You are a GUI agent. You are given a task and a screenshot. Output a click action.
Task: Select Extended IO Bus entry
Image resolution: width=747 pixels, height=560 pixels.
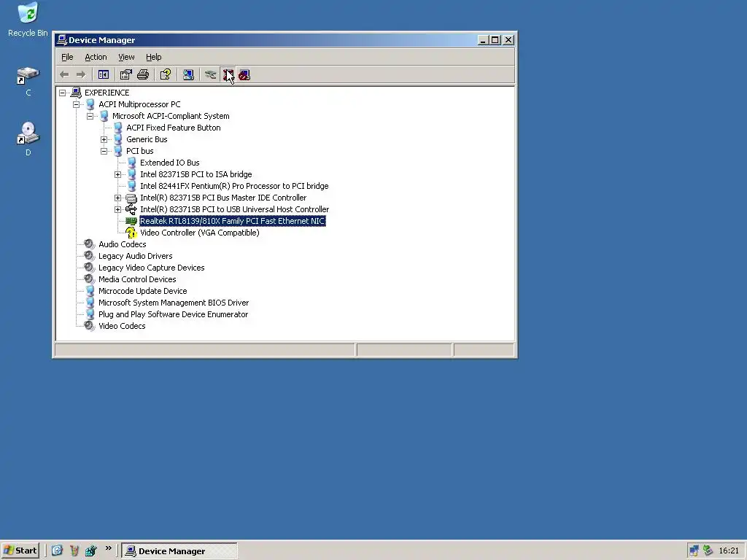pos(169,163)
